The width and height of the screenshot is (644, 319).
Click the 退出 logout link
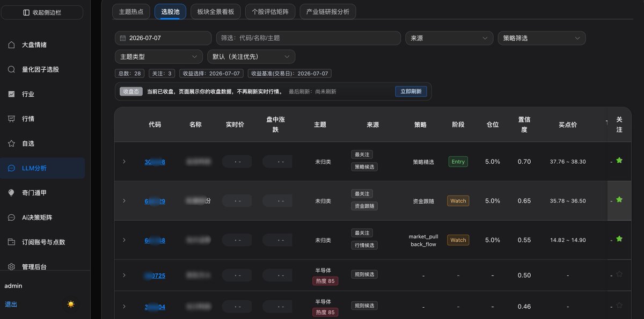coord(11,305)
